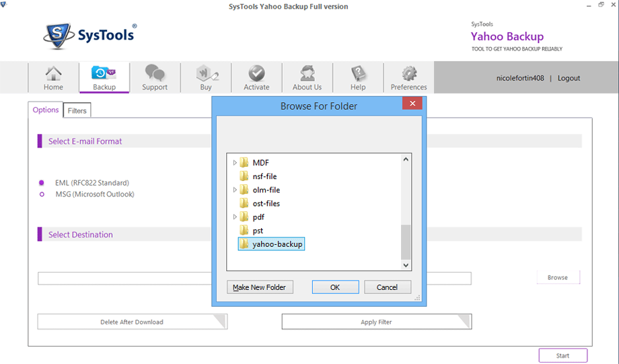
Task: Open the About Us icon
Action: click(x=307, y=73)
